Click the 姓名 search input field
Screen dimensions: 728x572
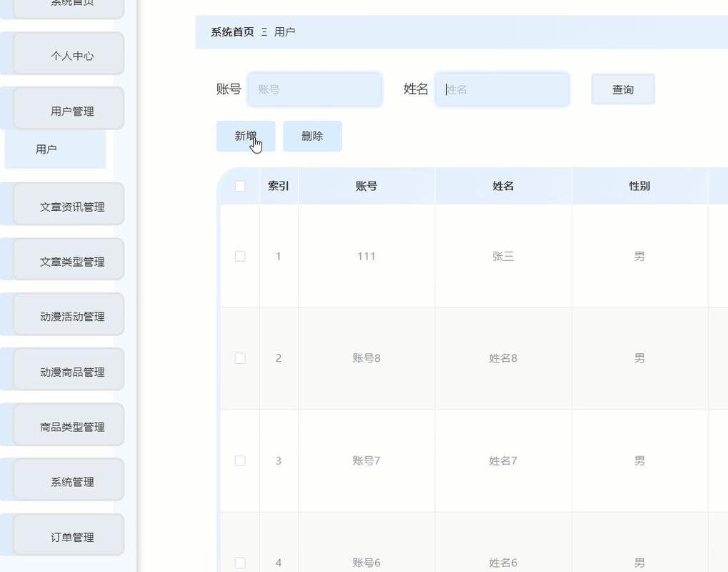click(502, 89)
